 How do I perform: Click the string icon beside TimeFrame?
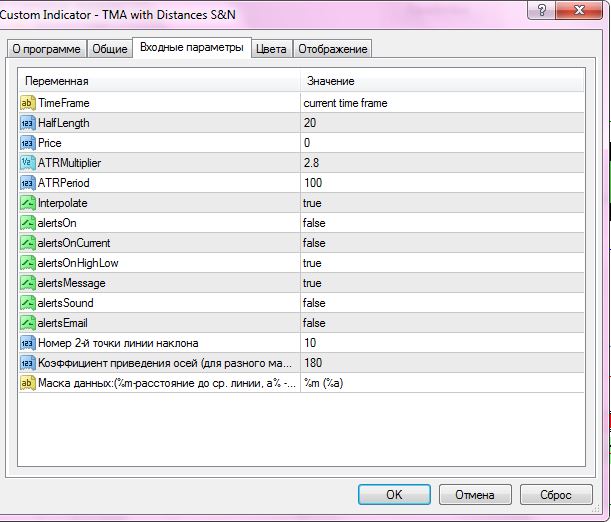click(x=27, y=103)
